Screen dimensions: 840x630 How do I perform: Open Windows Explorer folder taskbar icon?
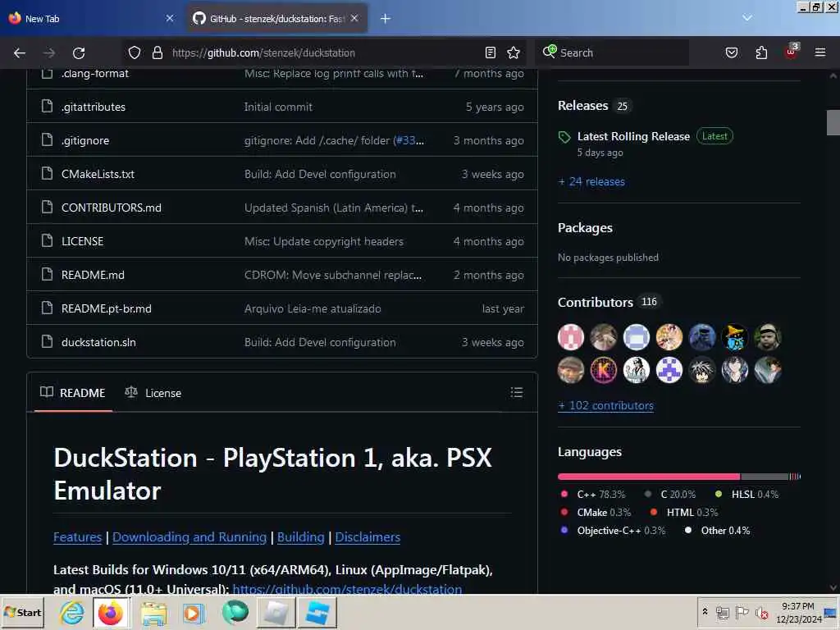[153, 612]
